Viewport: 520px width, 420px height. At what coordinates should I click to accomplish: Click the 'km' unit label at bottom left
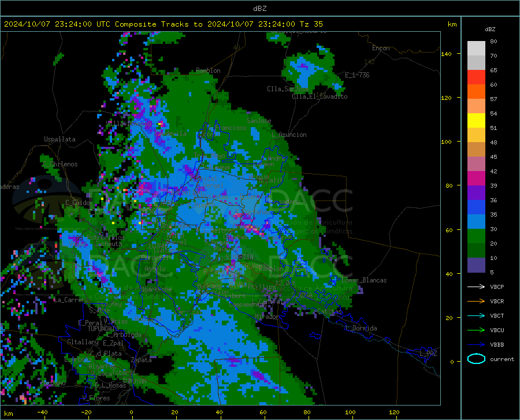(8, 414)
